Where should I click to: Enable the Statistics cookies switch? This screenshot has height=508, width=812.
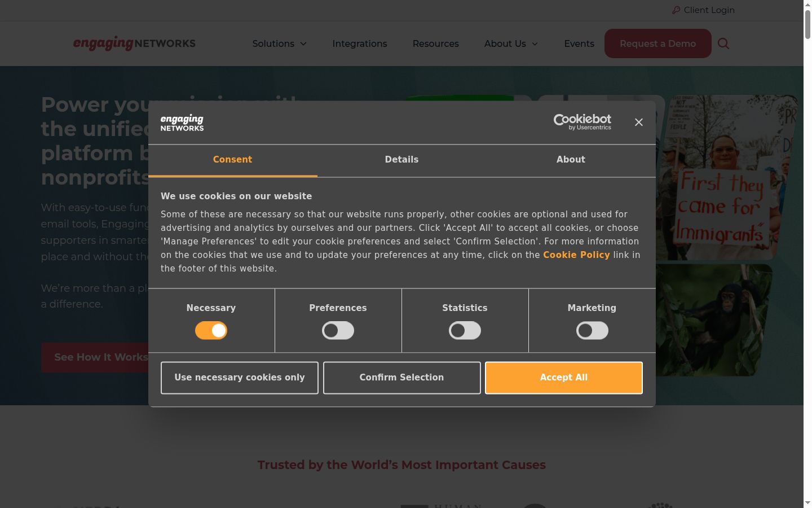[465, 331]
